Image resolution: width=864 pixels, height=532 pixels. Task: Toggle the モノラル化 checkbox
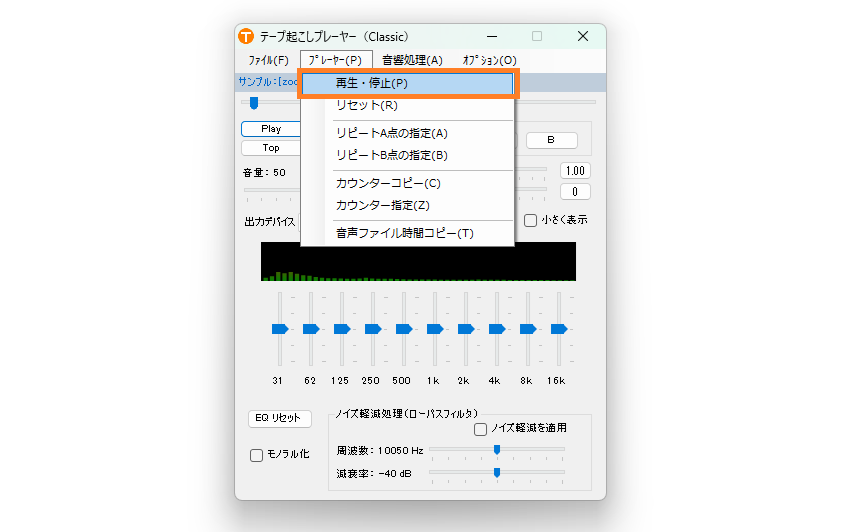256,455
